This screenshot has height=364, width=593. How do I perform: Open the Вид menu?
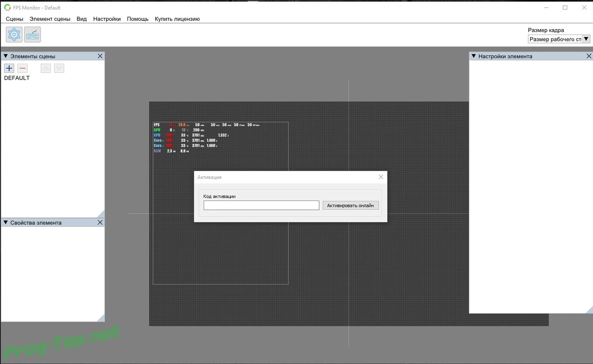[x=82, y=19]
